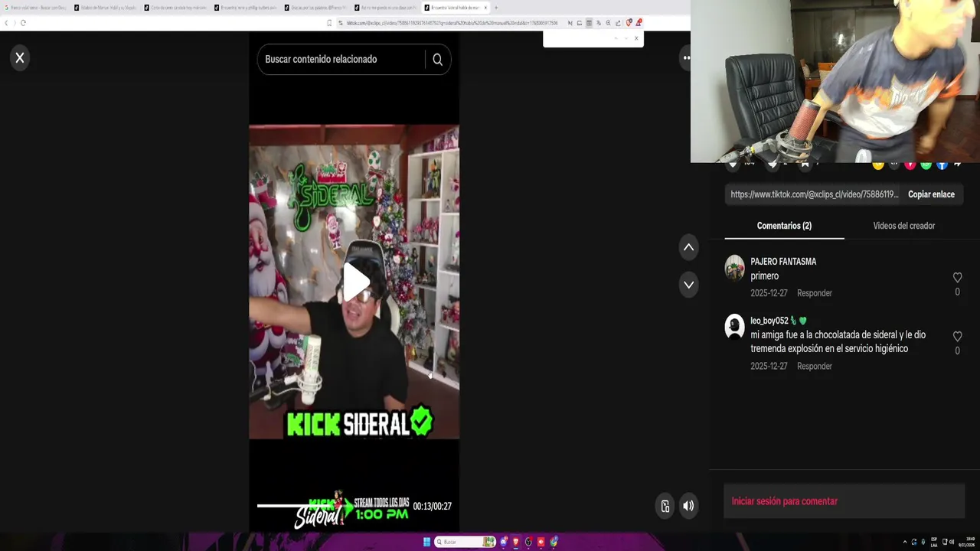Expand hidden system tray icons chevron
Screen dimensions: 980x551
pos(904,542)
